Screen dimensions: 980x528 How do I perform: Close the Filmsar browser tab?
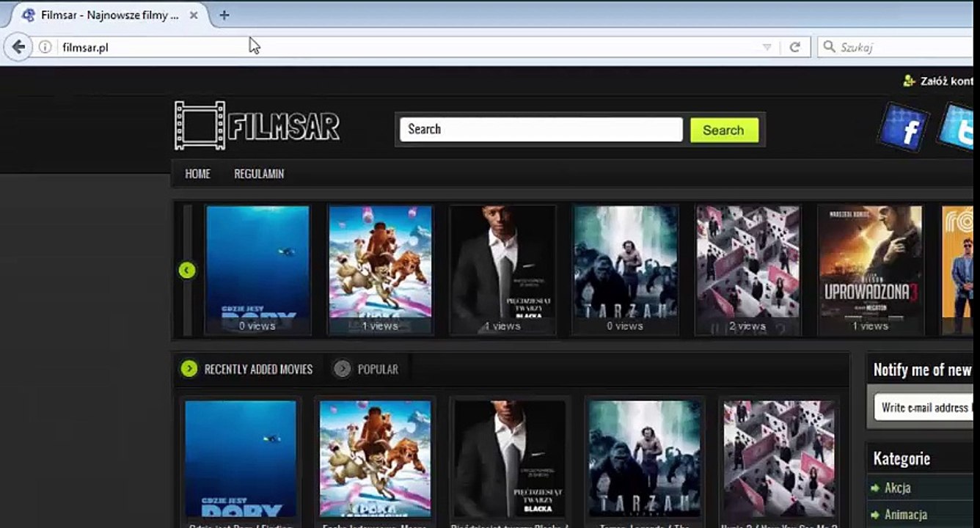click(x=194, y=15)
